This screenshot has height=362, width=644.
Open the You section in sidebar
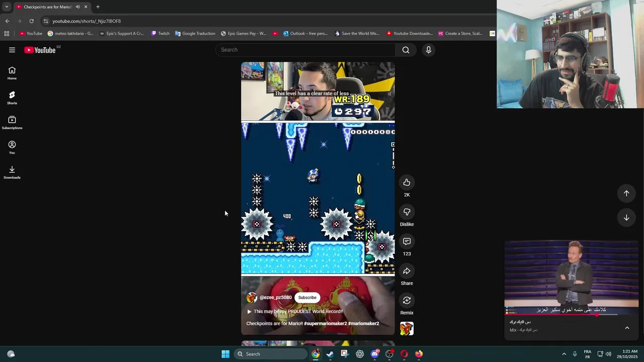[x=12, y=148]
